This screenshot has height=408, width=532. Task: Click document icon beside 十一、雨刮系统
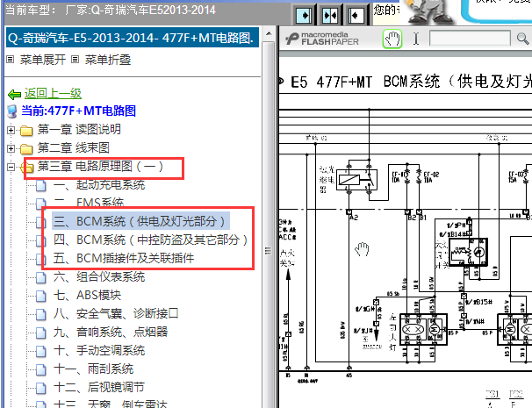point(41,369)
